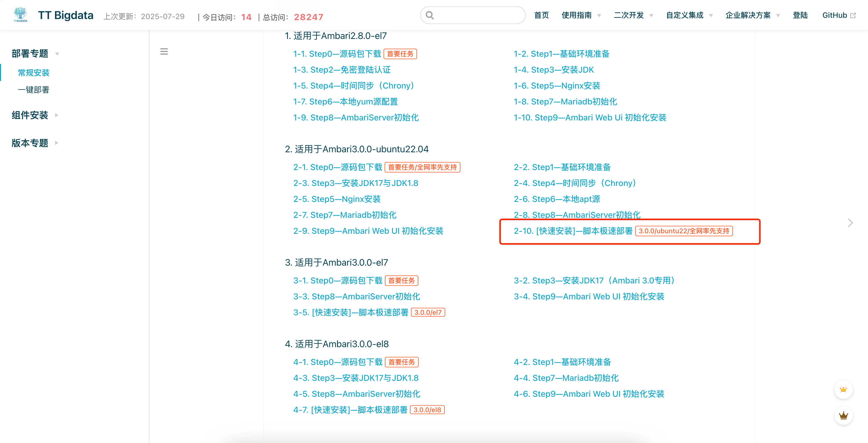Click the lower brown crown floating button
The width and height of the screenshot is (868, 443).
click(843, 415)
